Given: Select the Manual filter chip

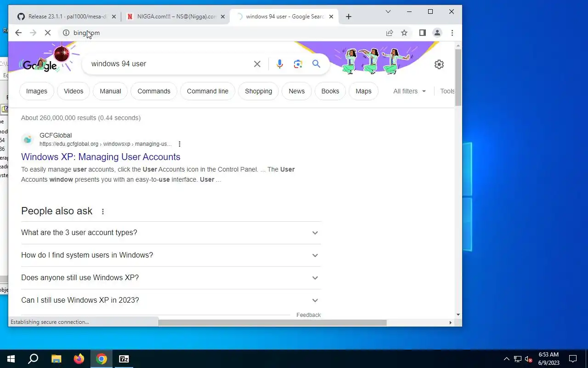Looking at the screenshot, I should [110, 91].
